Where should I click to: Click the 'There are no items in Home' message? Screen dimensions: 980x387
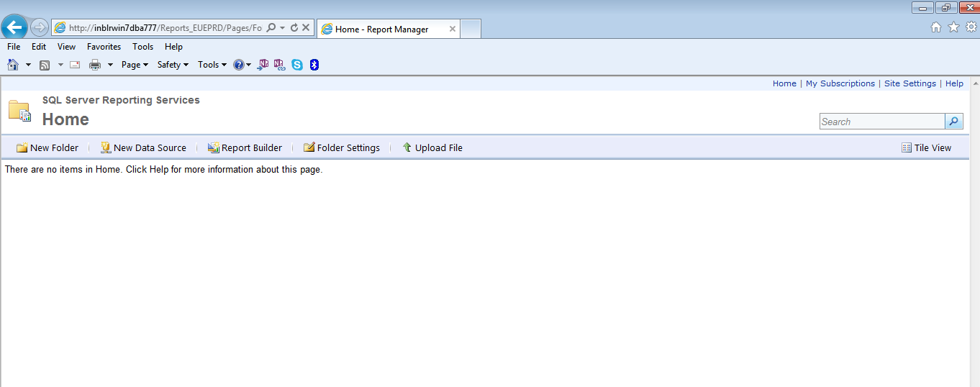tap(163, 170)
